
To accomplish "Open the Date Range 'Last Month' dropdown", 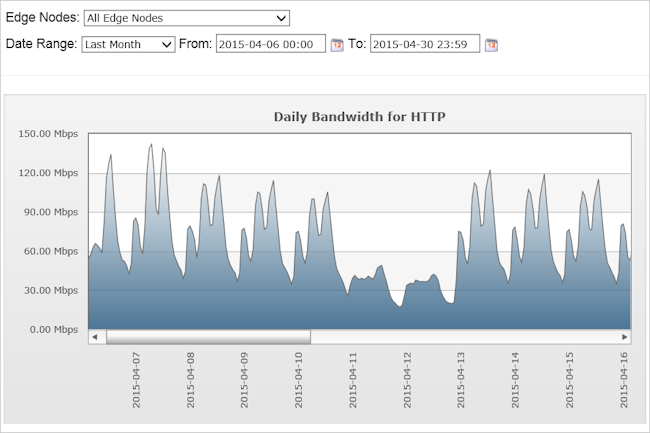I will (128, 44).
